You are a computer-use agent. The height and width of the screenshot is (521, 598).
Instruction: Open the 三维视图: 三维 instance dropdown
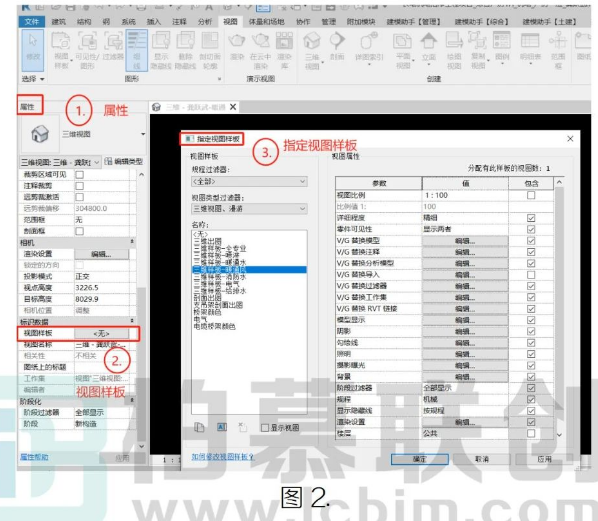(61, 162)
